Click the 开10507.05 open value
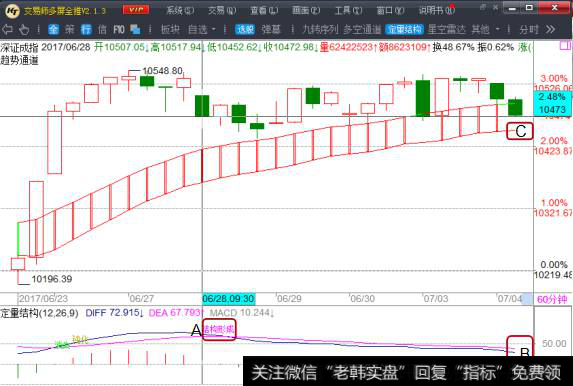573x386 pixels. (121, 47)
